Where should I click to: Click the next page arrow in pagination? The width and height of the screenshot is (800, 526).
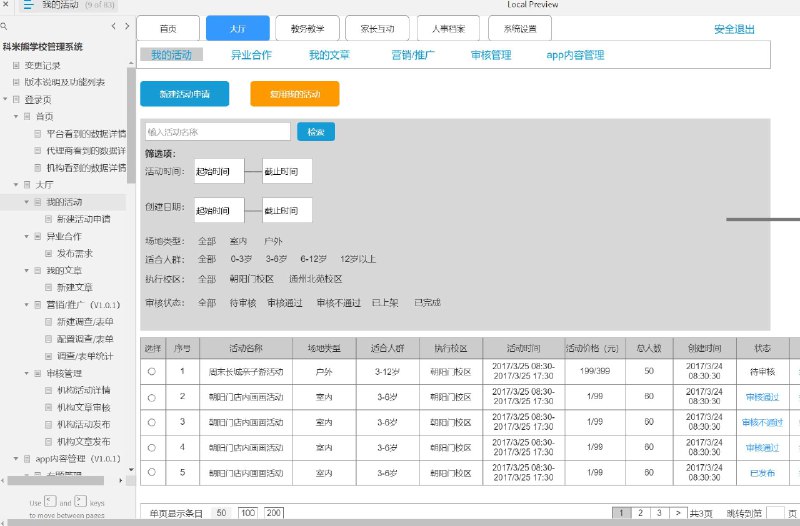coord(678,513)
